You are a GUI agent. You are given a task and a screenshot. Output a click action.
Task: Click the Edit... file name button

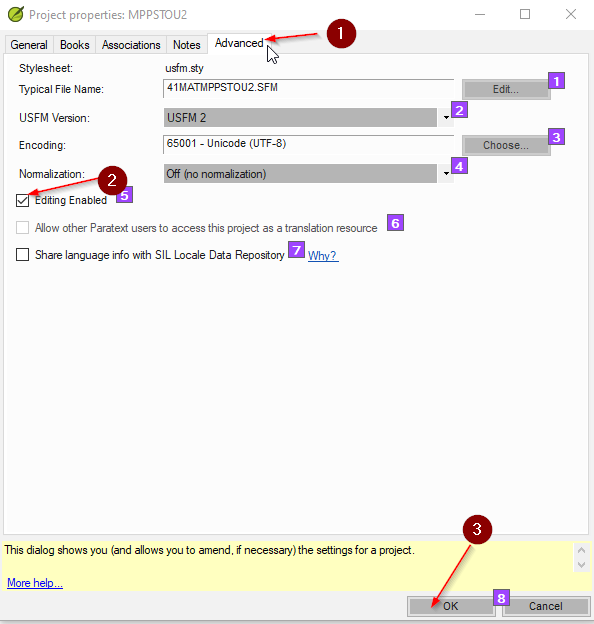pos(506,89)
